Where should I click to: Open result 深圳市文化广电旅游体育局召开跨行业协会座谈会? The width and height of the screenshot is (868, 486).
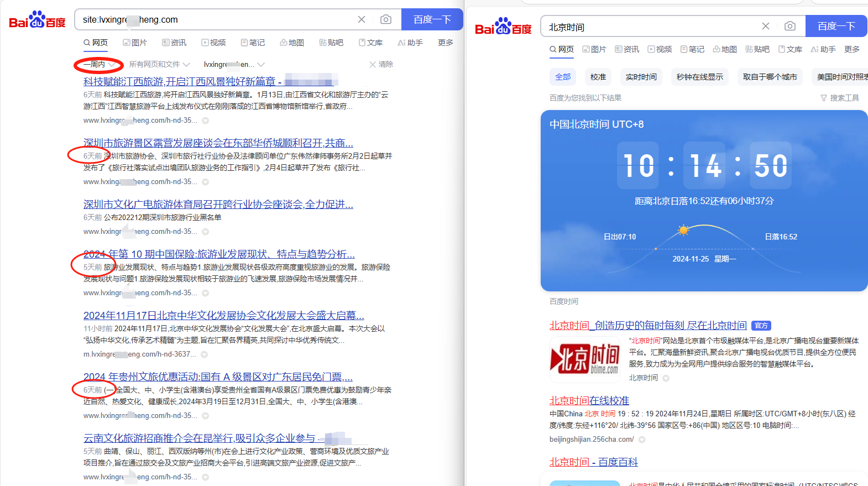pos(218,205)
